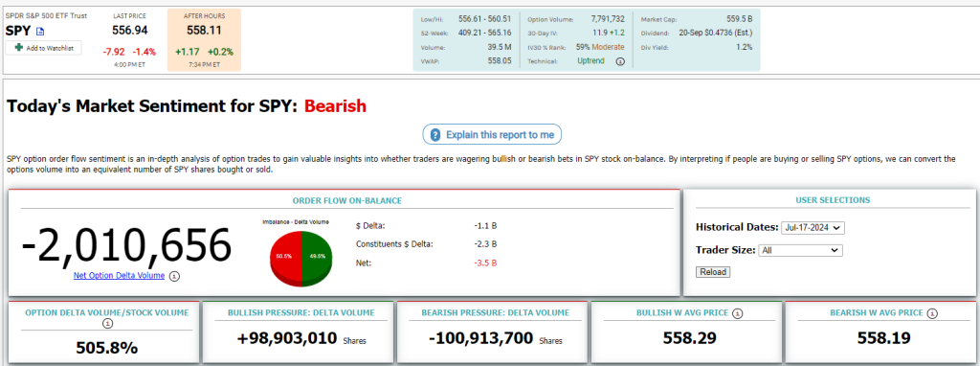Click the SPY ticker symbol heading
This screenshot has height=366, width=980.
pos(18,30)
